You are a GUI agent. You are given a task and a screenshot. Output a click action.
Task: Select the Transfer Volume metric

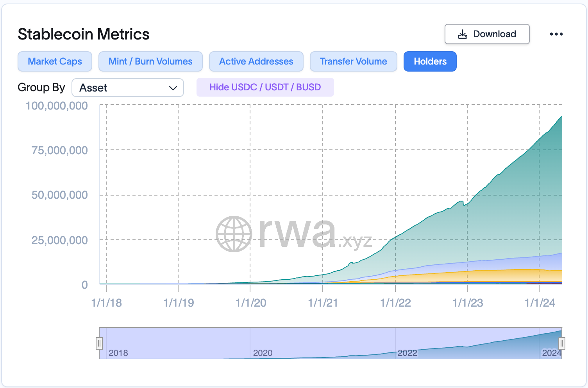pyautogui.click(x=353, y=61)
